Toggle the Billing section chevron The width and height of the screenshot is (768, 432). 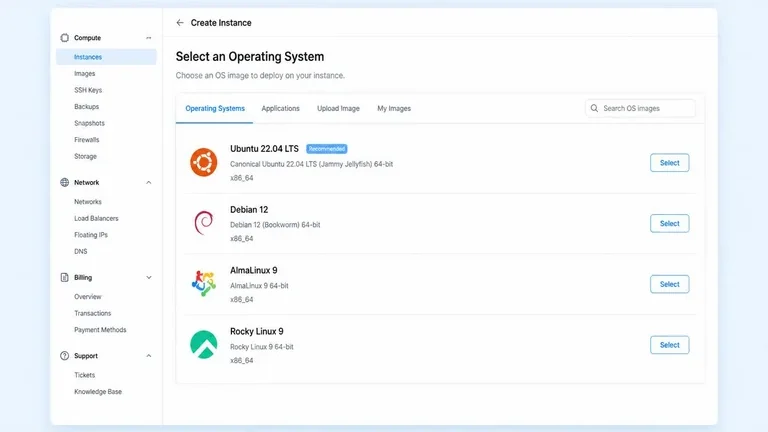click(148, 277)
